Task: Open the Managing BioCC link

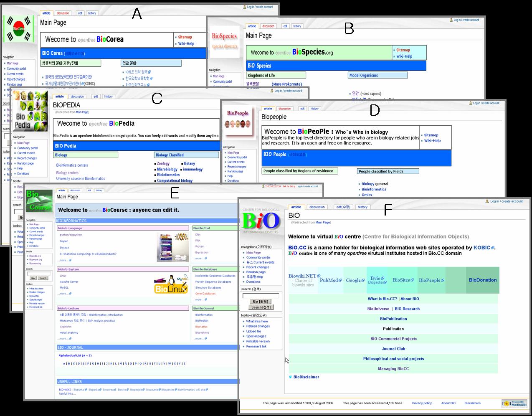Action: click(x=393, y=369)
